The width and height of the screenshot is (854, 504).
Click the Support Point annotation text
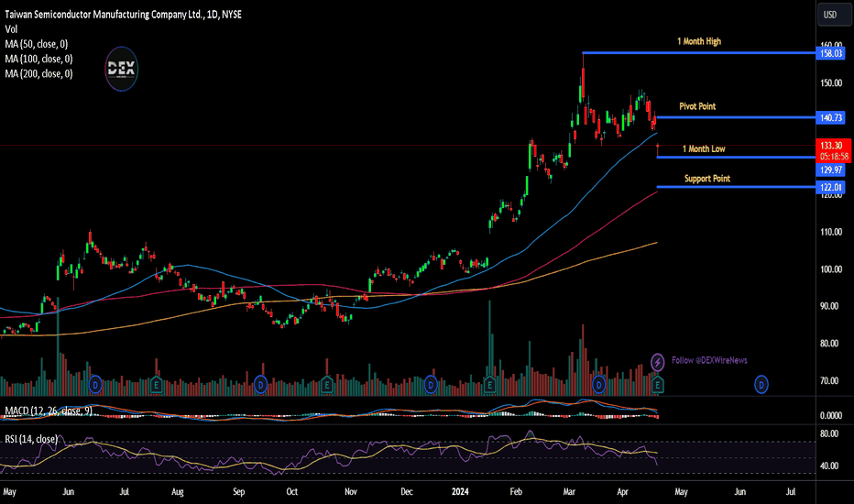(x=707, y=179)
